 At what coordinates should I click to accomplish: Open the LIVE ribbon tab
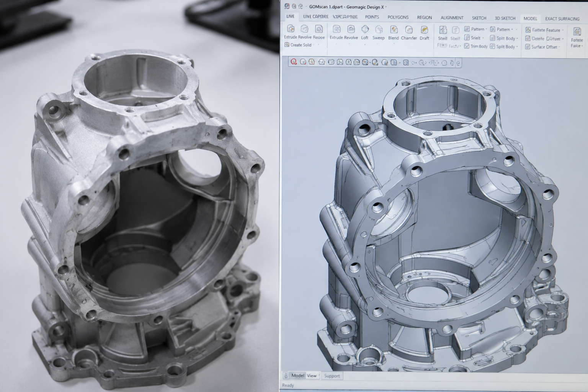pyautogui.click(x=291, y=16)
